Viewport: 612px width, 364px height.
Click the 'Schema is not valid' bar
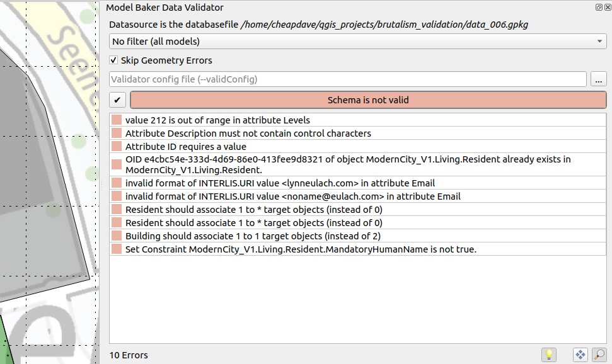(x=368, y=100)
